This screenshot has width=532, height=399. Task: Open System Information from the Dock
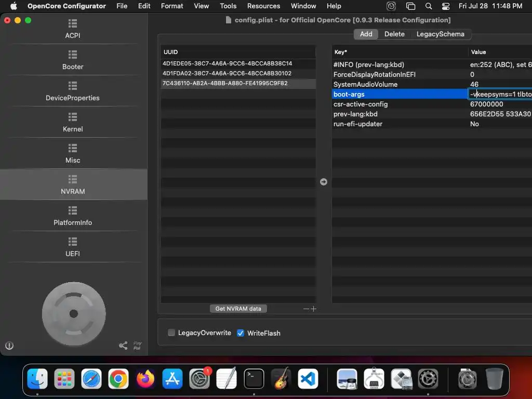coord(374,379)
